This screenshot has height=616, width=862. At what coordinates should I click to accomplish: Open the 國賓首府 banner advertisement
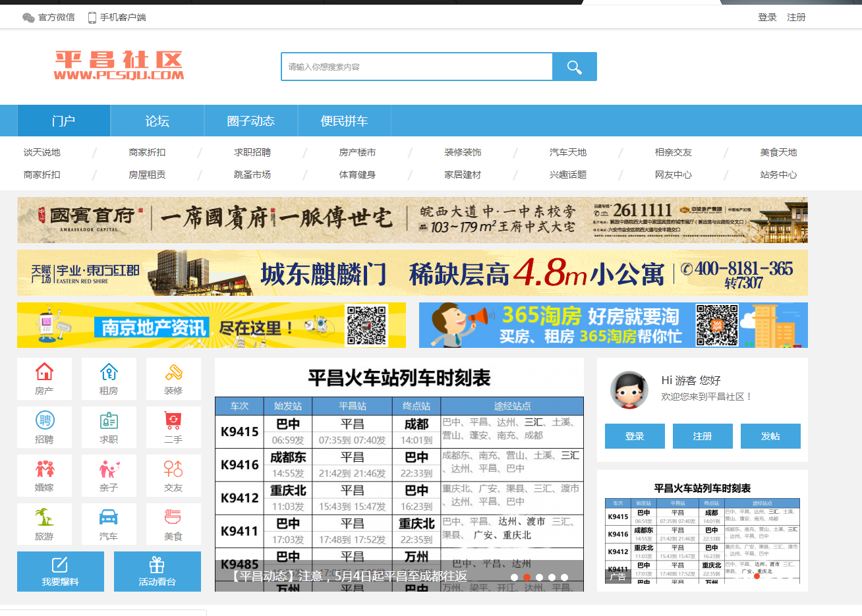coord(413,220)
